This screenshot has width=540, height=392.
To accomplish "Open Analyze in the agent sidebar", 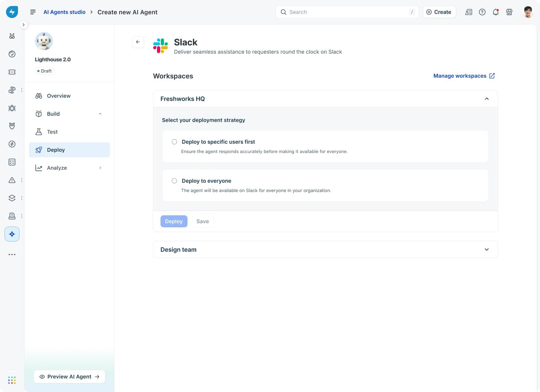I will click(x=69, y=168).
